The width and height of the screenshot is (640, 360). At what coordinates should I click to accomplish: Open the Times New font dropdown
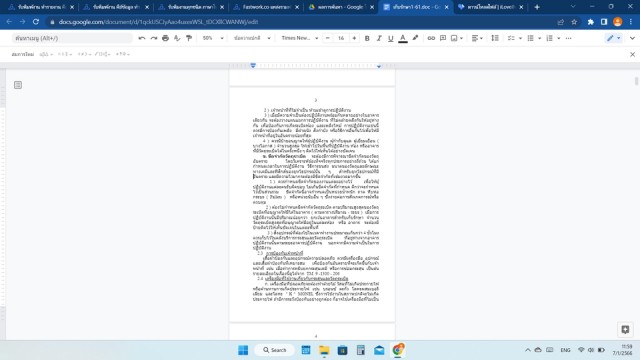(x=300, y=38)
